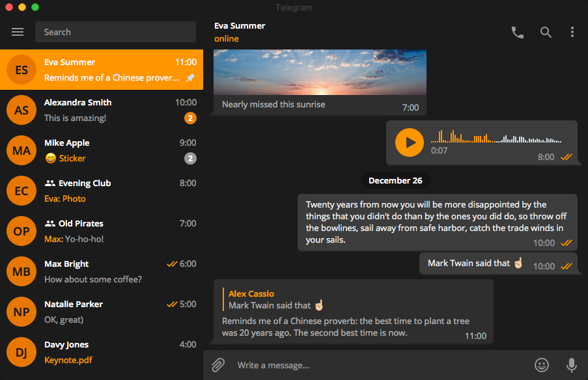588x380 pixels.
Task: Open the three-dot chat options menu
Action: [572, 32]
